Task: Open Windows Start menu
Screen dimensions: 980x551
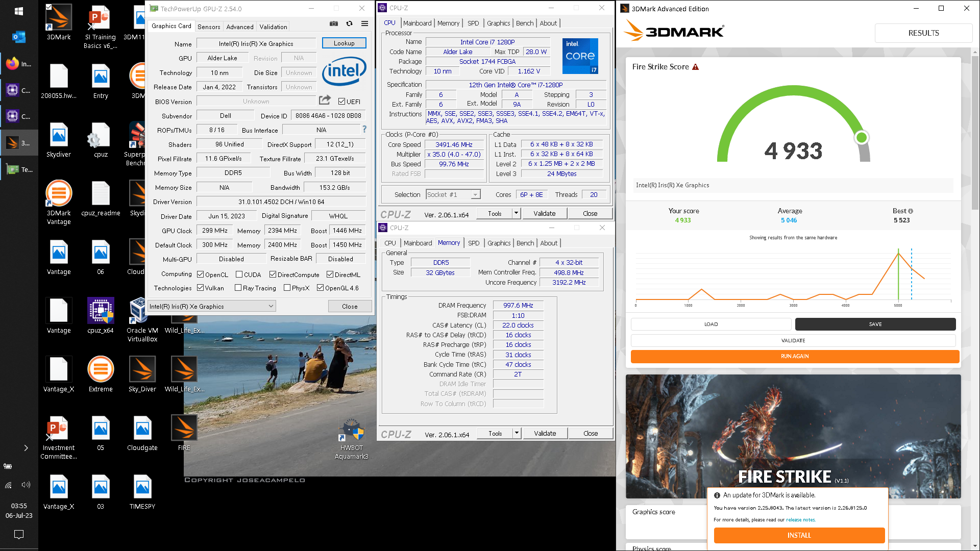Action: (19, 11)
